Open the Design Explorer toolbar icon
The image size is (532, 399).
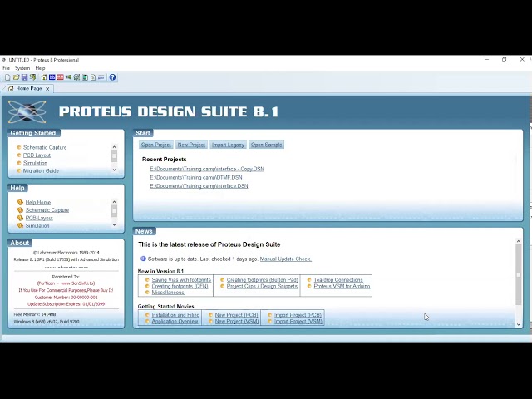pyautogui.click(x=85, y=77)
